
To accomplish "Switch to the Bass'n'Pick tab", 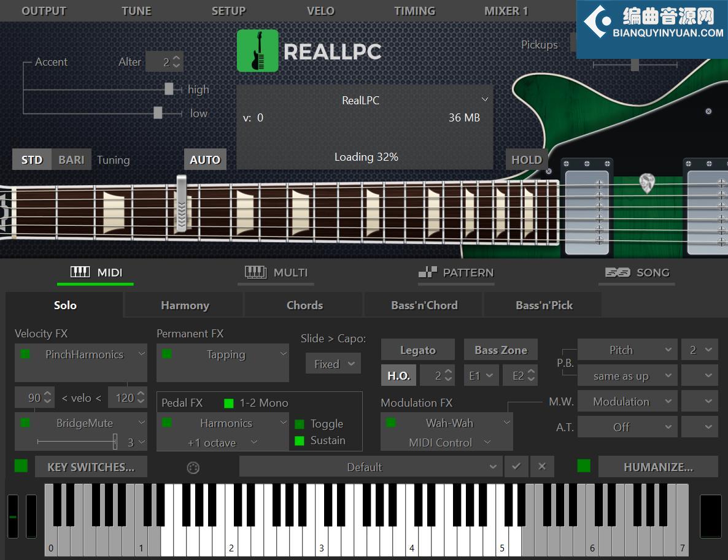I will [x=544, y=305].
